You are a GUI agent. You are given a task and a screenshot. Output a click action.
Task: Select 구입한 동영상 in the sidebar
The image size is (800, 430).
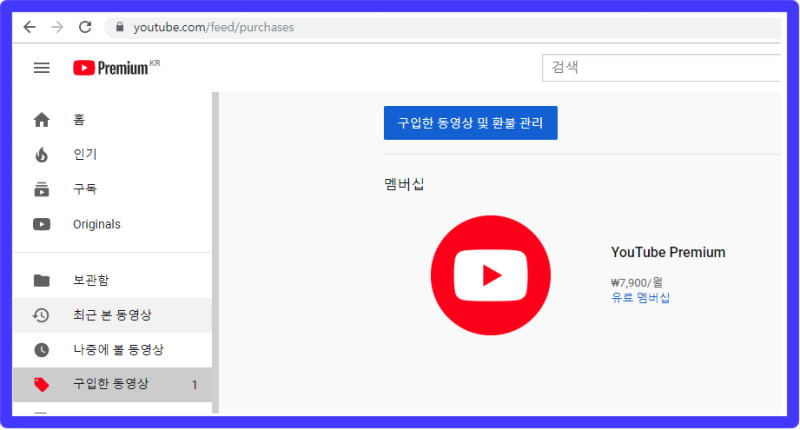point(112,385)
